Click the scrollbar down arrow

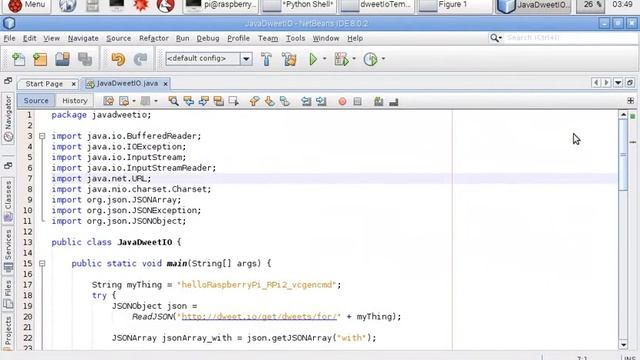[x=623, y=345]
